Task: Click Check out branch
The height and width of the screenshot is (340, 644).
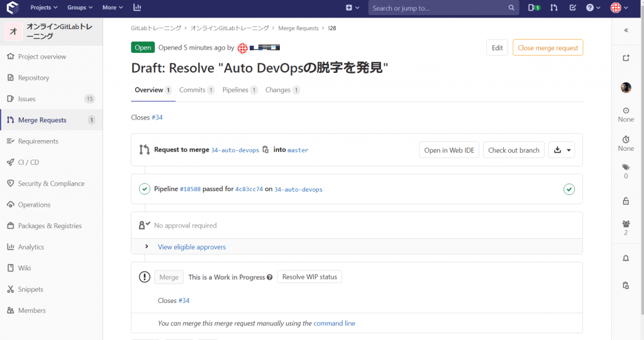Action: coord(513,150)
